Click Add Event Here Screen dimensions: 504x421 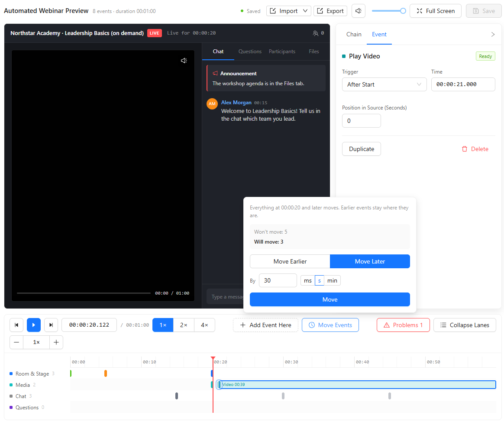coord(265,325)
